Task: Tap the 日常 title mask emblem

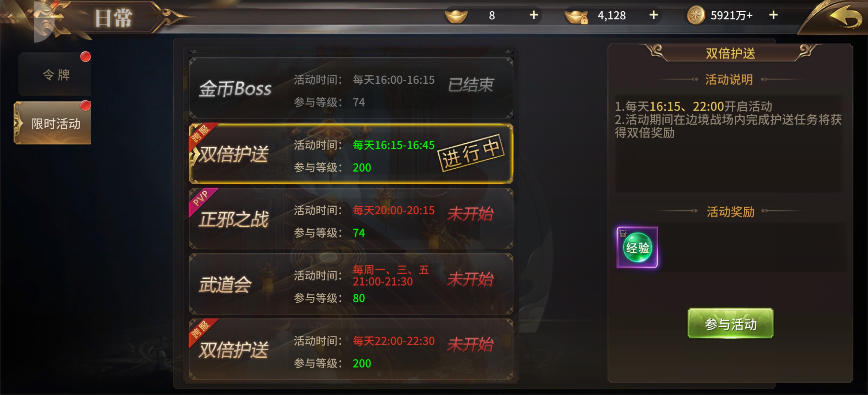Action: [x=47, y=20]
